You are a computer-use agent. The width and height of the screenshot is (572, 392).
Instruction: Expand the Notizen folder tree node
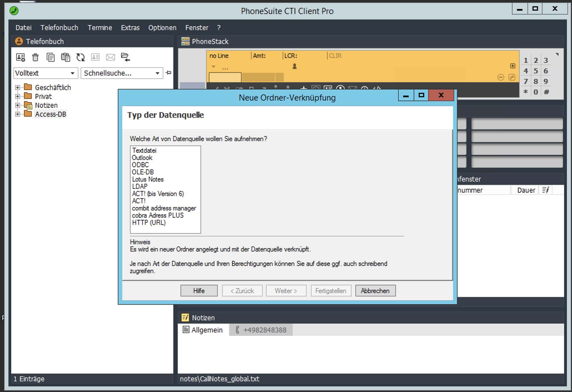(x=17, y=105)
